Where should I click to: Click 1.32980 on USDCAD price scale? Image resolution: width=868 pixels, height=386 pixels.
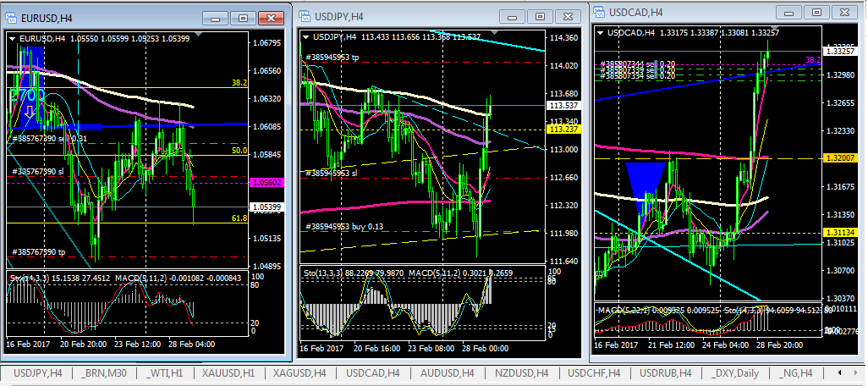click(840, 74)
